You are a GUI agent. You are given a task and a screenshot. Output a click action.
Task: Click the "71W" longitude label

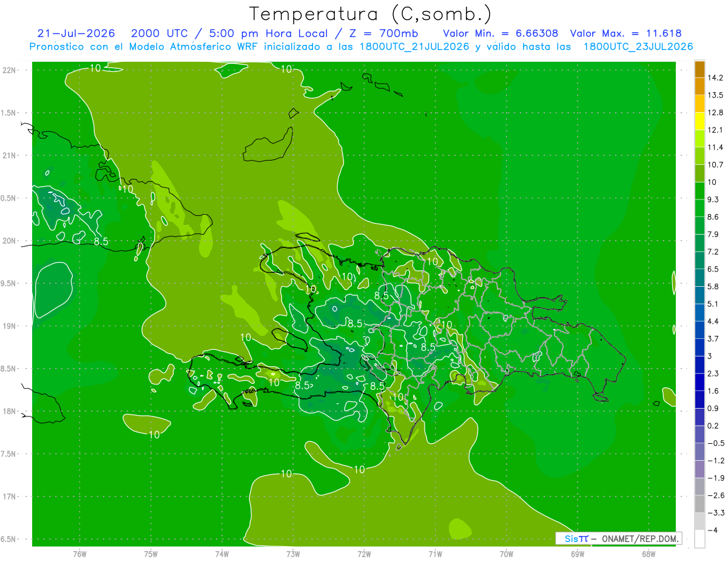point(436,554)
